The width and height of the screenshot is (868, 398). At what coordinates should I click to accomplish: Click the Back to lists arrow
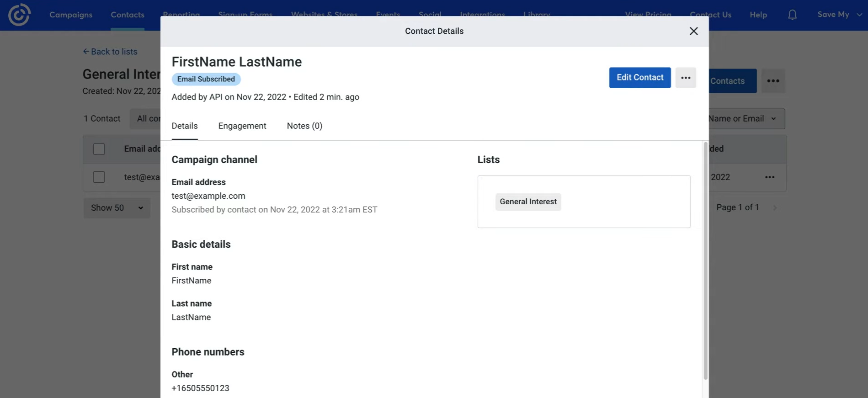click(86, 52)
